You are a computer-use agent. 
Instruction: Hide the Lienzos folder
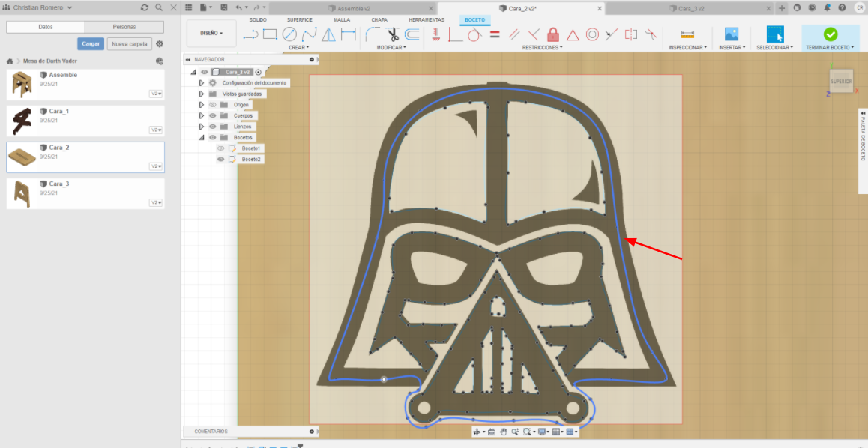coord(213,127)
